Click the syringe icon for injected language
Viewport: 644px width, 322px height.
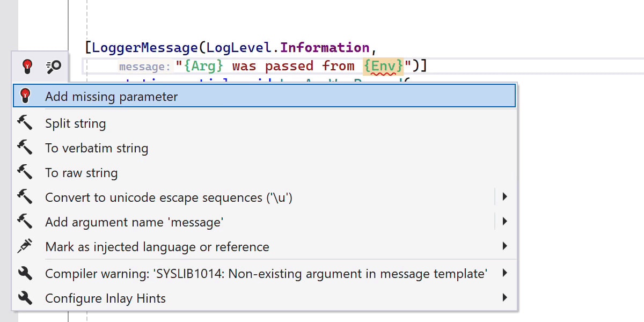click(25, 246)
